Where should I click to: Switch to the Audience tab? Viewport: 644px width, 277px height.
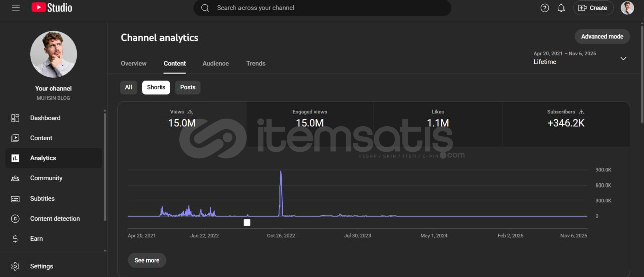click(215, 64)
